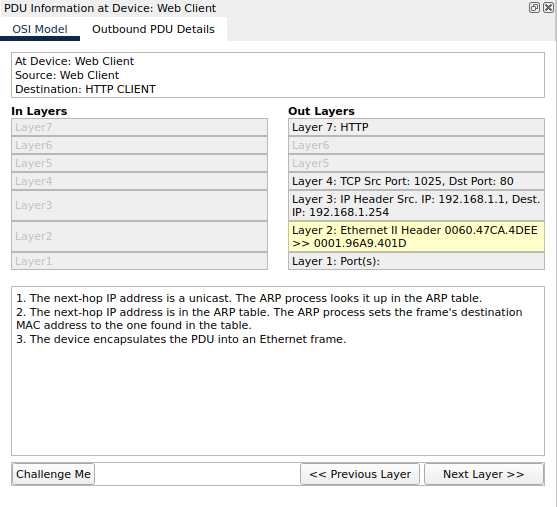Select Out Layer 1 Port(s) row
557x507 pixels.
coord(416,261)
